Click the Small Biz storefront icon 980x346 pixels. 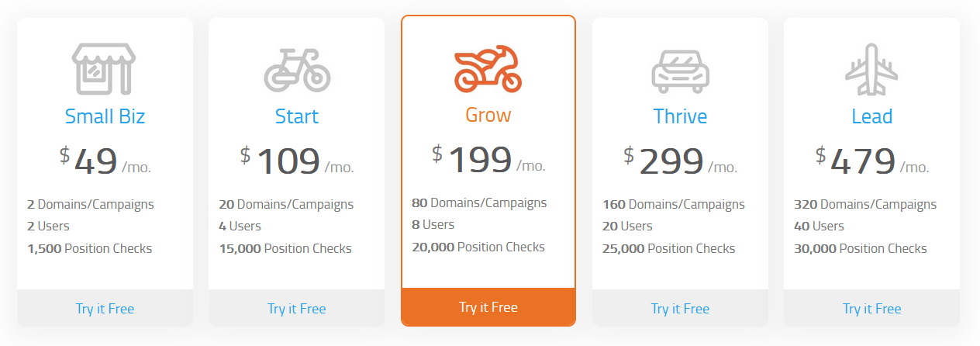click(105, 68)
